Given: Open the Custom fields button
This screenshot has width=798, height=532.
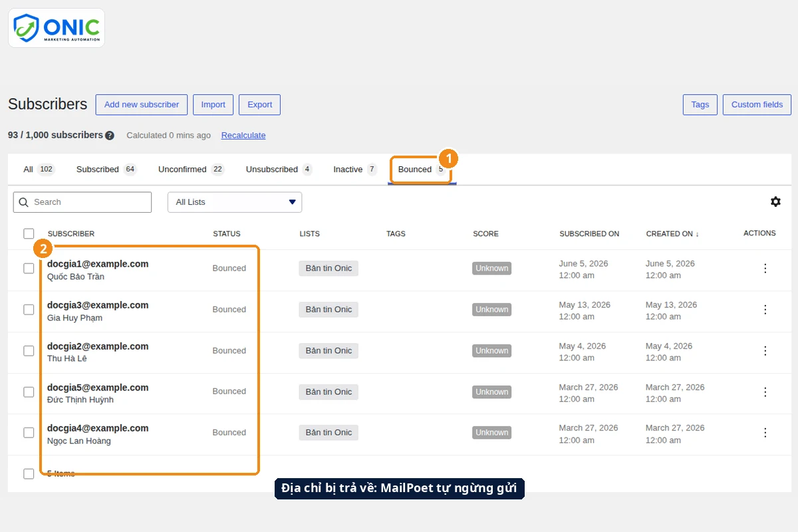Looking at the screenshot, I should click(x=757, y=105).
